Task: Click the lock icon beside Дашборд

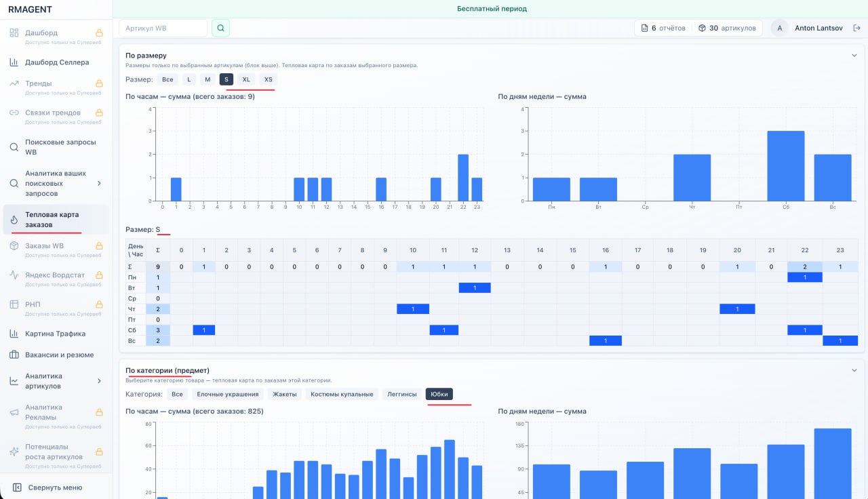Action: coord(99,33)
